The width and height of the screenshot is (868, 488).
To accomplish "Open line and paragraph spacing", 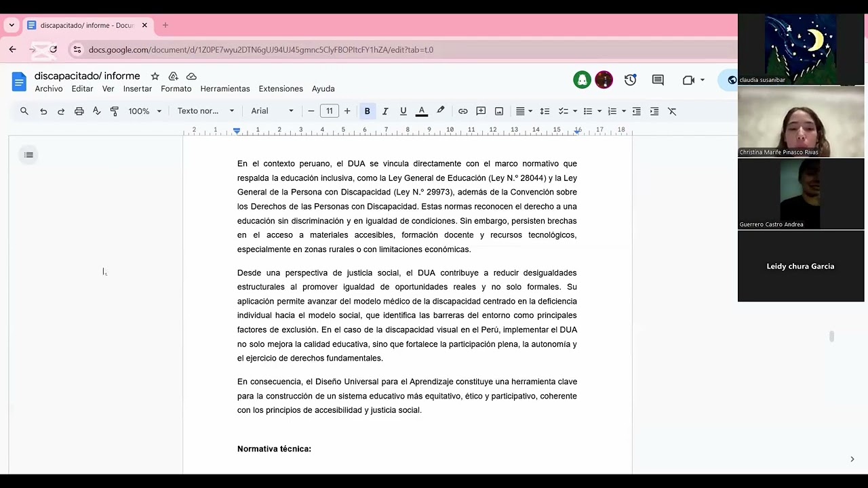I will point(545,111).
